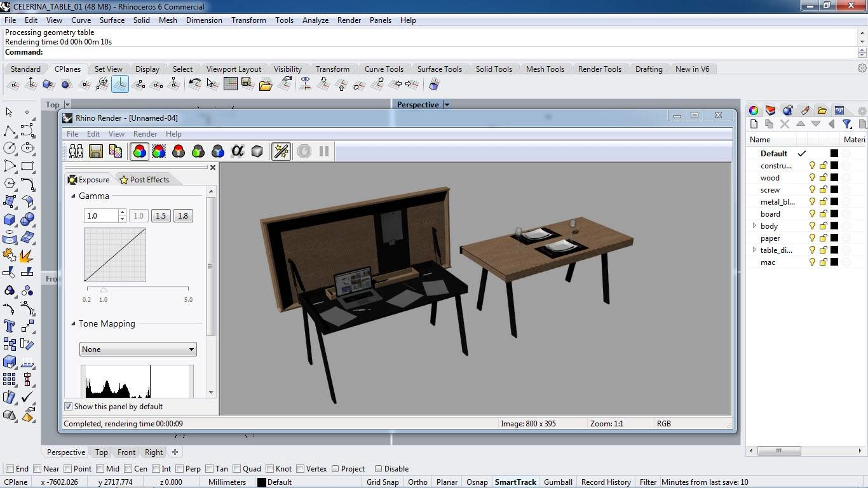Show red channel only in render window
This screenshot has width=868, height=488.
[x=179, y=151]
